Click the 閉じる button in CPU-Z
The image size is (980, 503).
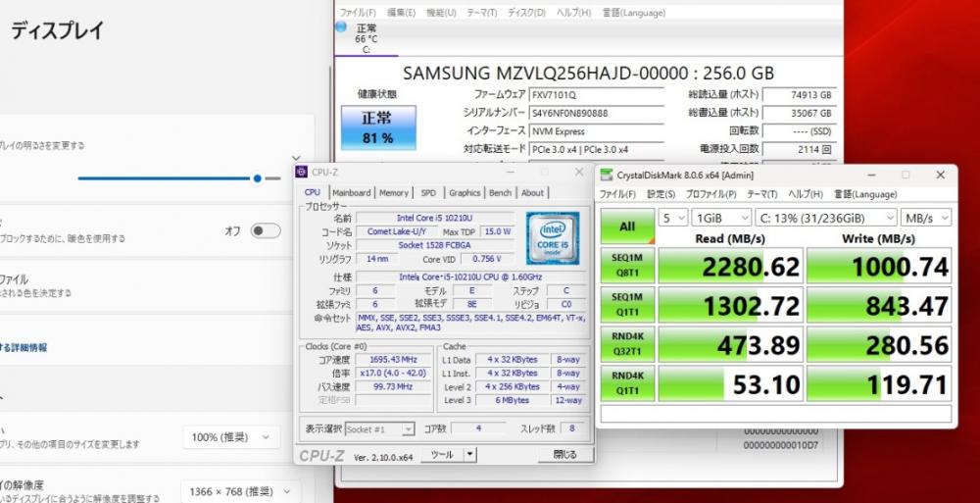coord(565,455)
